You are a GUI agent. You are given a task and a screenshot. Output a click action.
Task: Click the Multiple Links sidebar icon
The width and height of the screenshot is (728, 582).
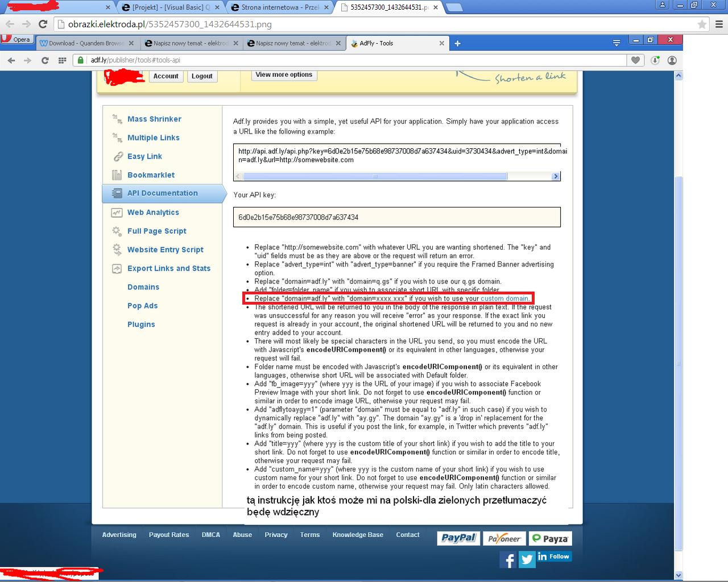coord(117,138)
